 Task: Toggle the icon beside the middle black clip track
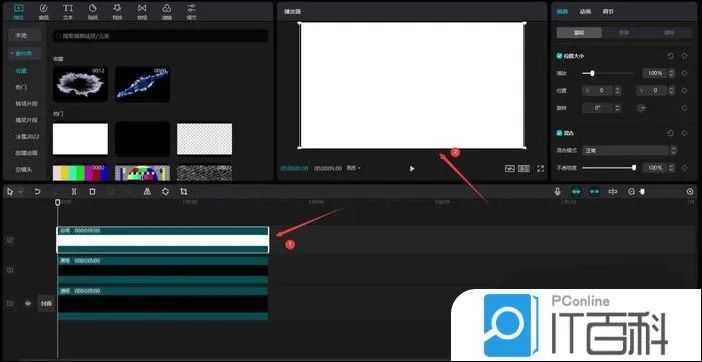(10, 270)
